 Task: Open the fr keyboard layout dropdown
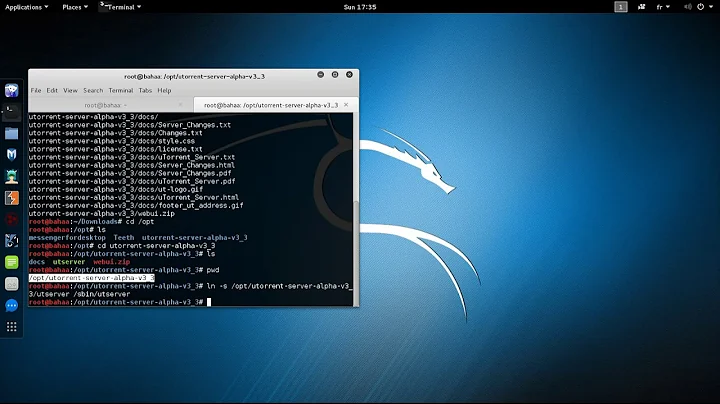pos(663,7)
